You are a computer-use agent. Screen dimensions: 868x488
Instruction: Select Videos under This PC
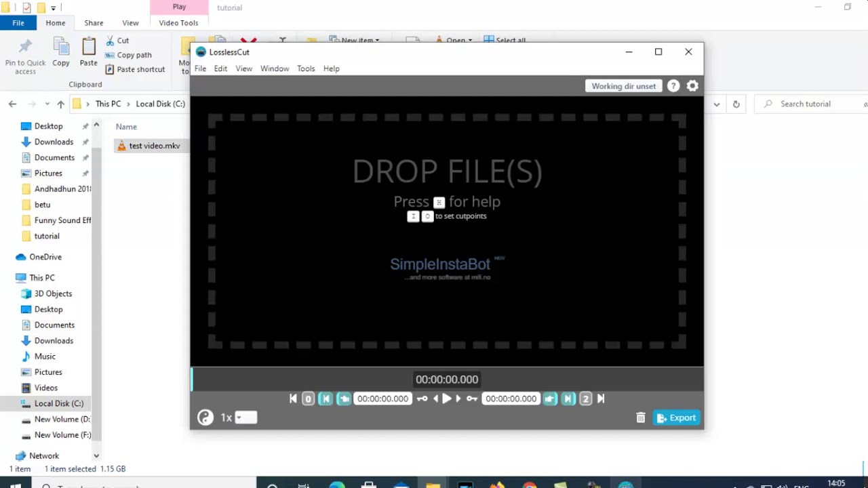pos(46,388)
